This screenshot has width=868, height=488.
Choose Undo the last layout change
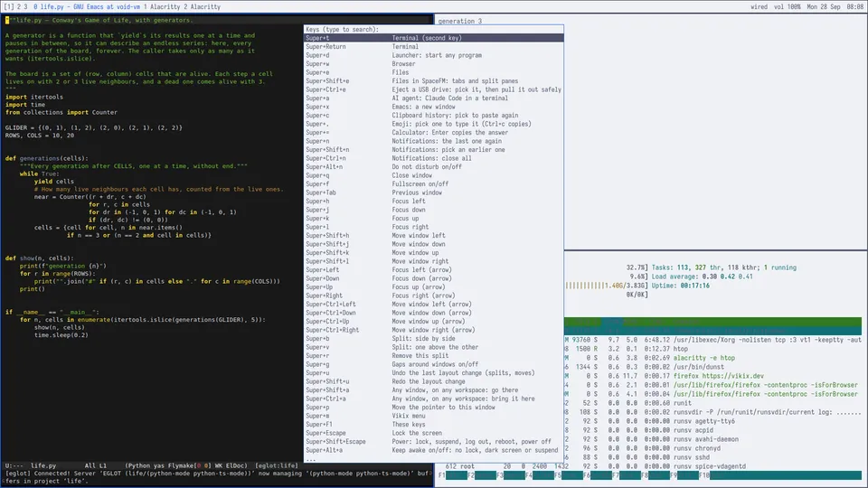pyautogui.click(x=434, y=373)
